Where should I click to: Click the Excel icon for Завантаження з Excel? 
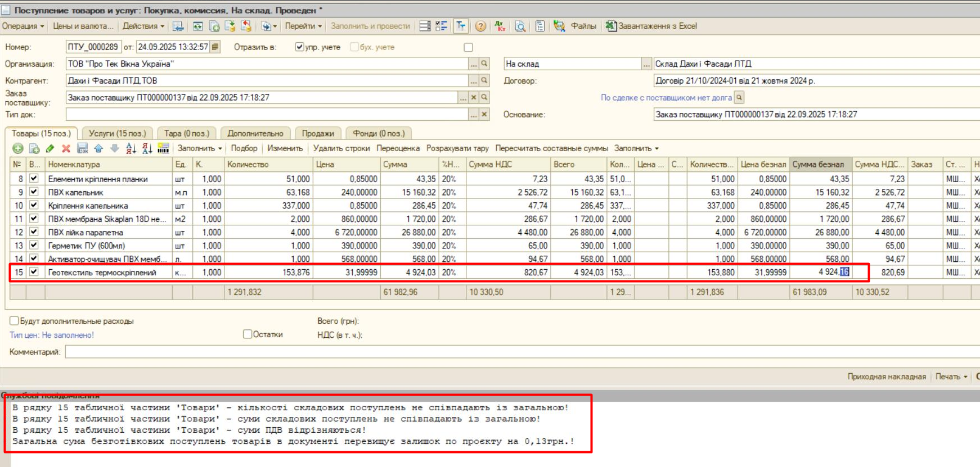point(610,26)
